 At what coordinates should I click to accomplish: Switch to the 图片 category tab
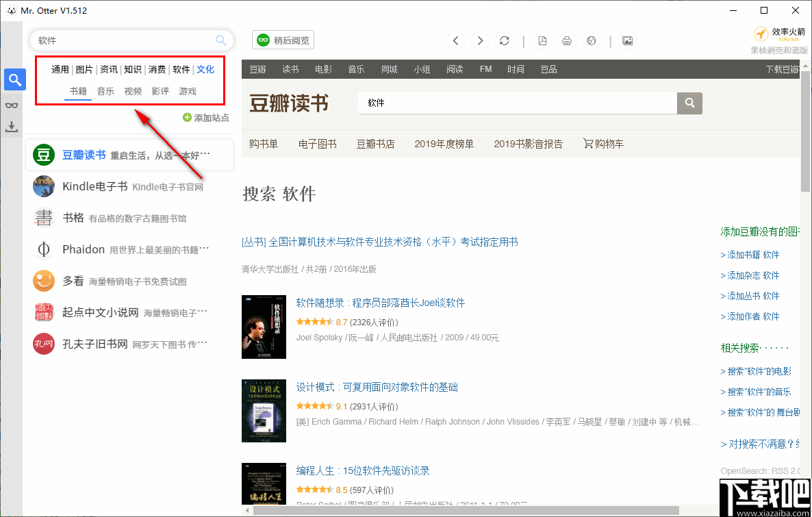point(84,69)
